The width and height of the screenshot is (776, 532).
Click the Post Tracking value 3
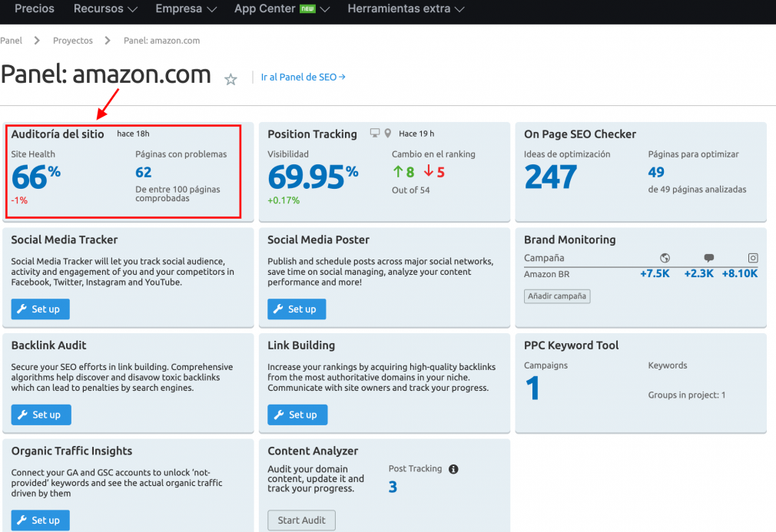(x=393, y=487)
